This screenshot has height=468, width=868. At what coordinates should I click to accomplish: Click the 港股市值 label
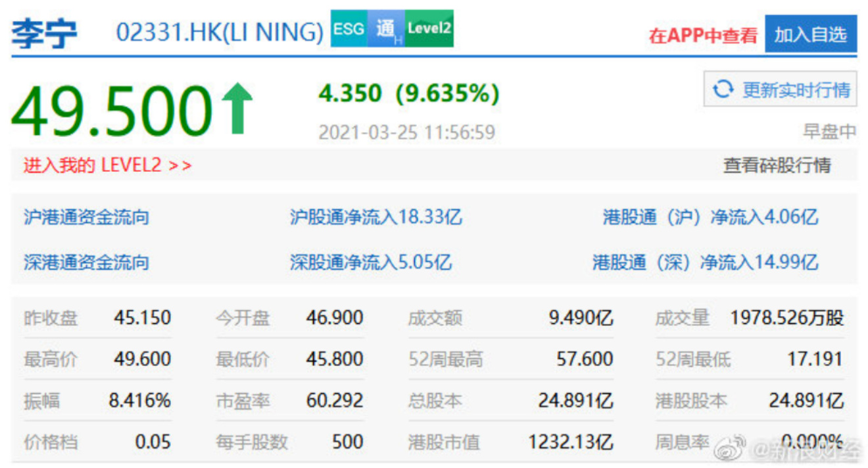click(444, 442)
